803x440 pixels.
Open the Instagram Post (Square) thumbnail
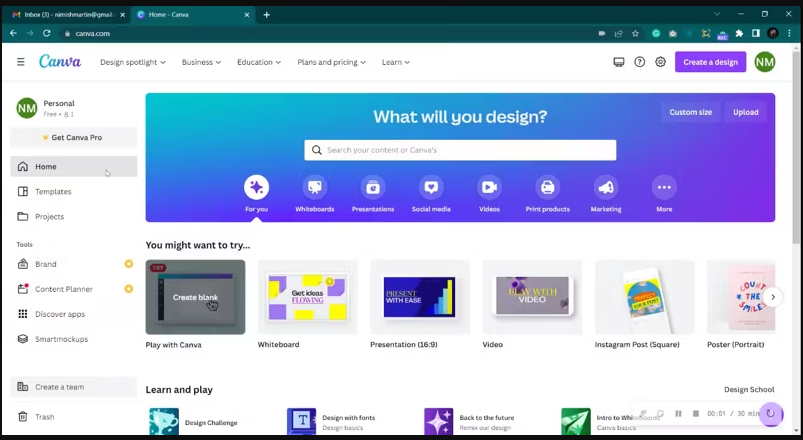point(644,297)
